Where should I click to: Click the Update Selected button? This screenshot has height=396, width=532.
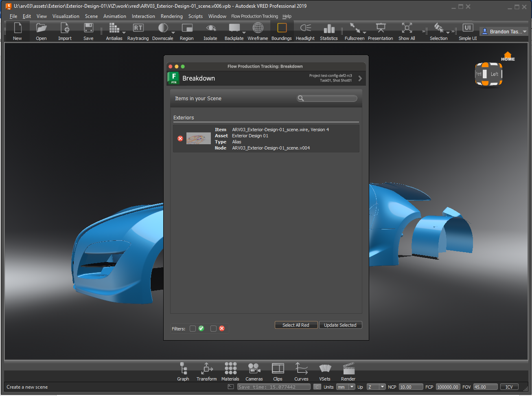pos(340,325)
